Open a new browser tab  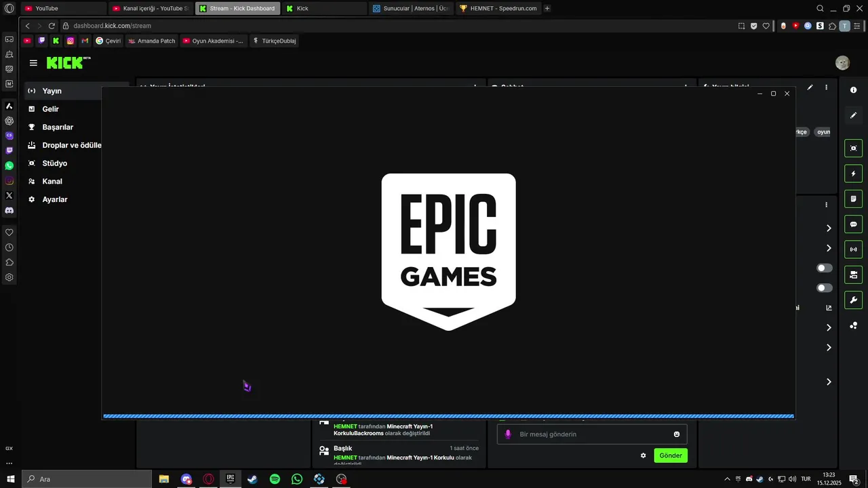547,8
